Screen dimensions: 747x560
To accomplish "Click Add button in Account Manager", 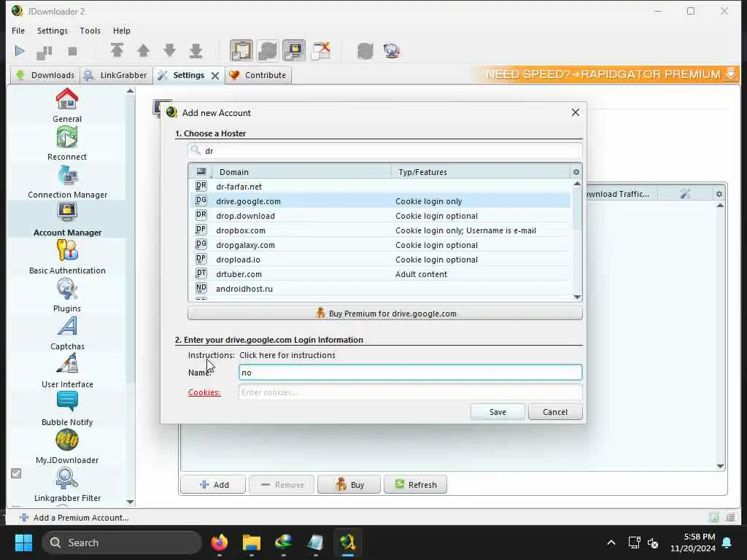I will click(x=213, y=485).
